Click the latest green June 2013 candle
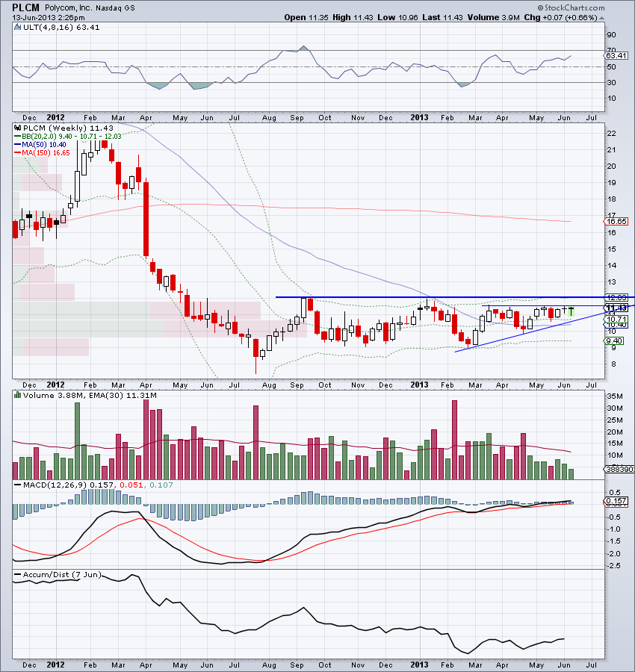 tap(571, 311)
